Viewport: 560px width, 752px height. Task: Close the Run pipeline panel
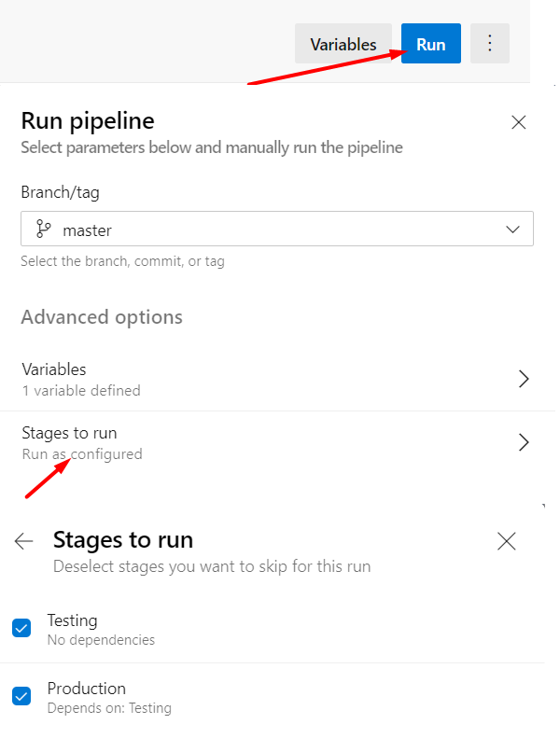[x=519, y=122]
